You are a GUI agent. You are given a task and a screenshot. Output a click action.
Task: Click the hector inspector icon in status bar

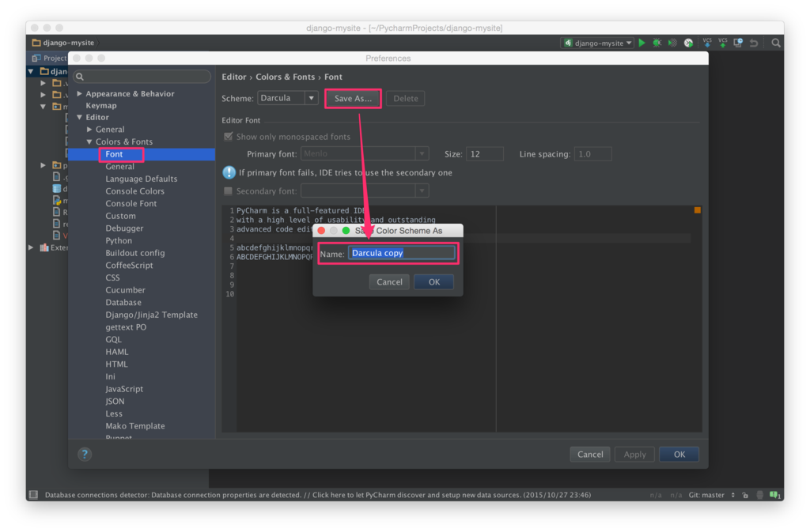tap(760, 495)
